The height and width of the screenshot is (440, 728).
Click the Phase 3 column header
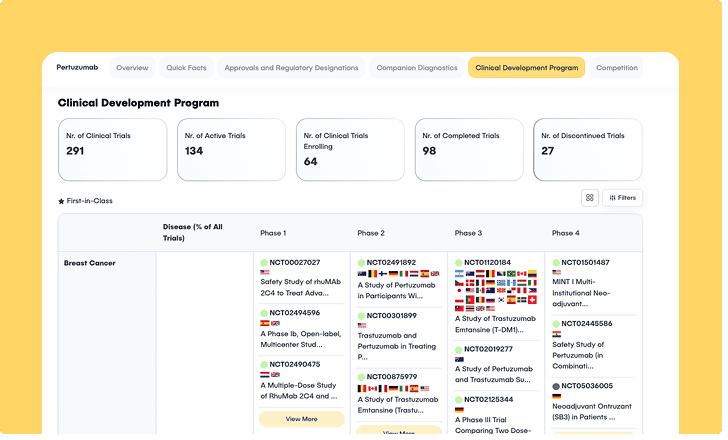point(468,233)
